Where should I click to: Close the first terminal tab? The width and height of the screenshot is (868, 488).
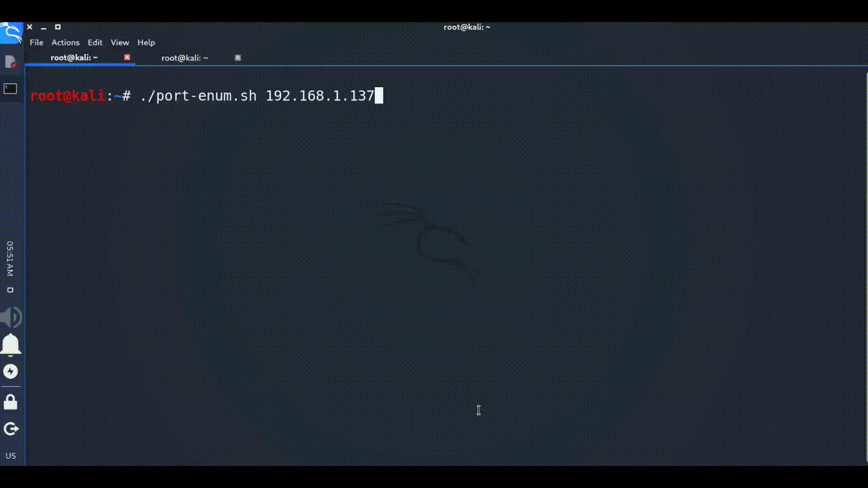127,57
